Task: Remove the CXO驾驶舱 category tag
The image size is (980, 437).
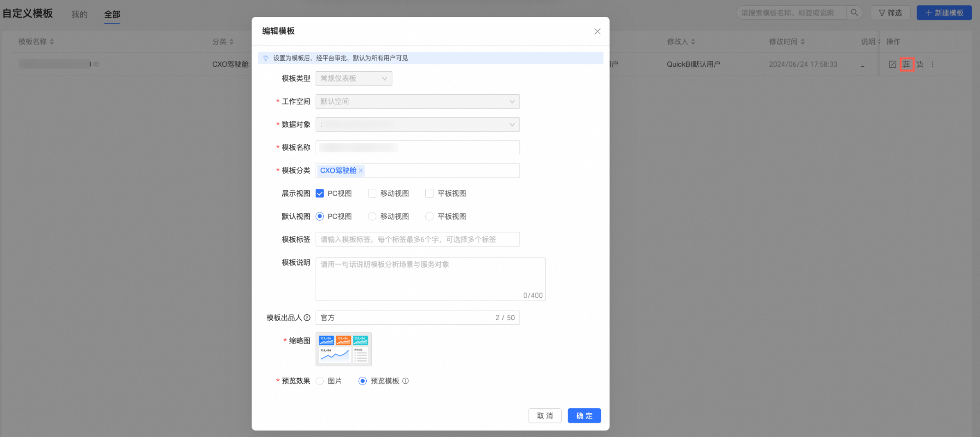Action: [x=361, y=171]
